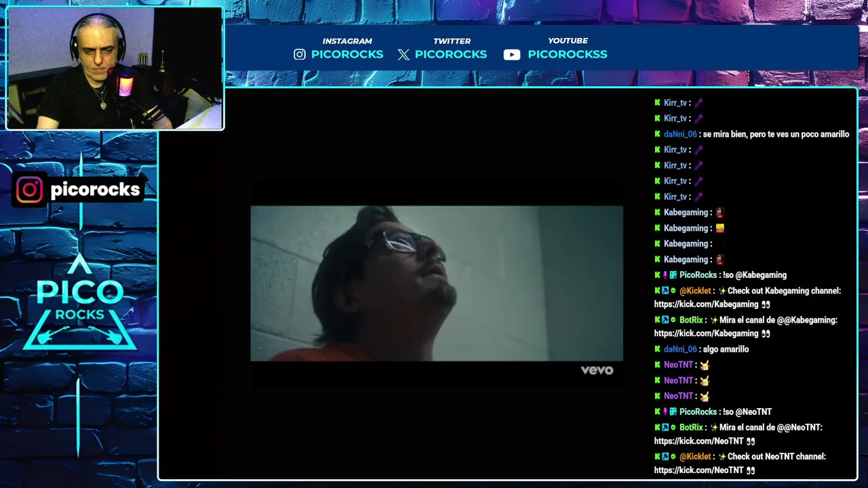Click 'Check out NeoTNT channel:' by @Kicklet
The height and width of the screenshot is (488, 868).
point(776,457)
